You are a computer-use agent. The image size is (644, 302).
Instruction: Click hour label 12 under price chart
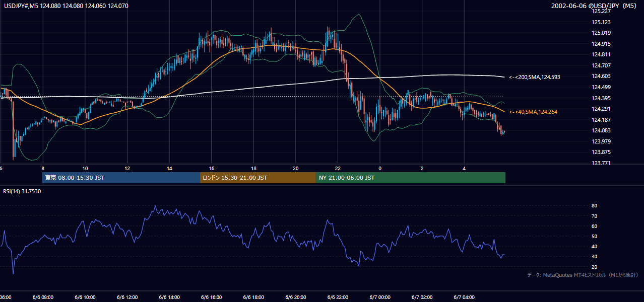[x=127, y=169]
